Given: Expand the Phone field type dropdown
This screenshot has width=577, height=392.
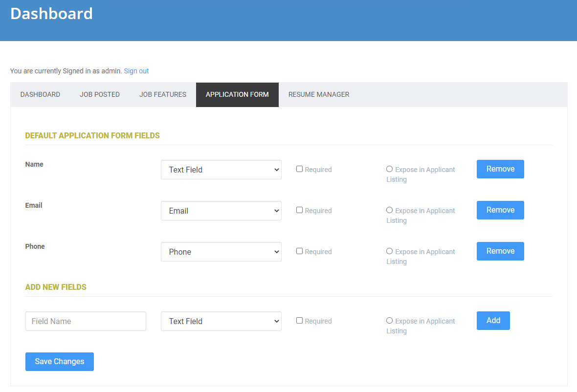Looking at the screenshot, I should pyautogui.click(x=221, y=252).
